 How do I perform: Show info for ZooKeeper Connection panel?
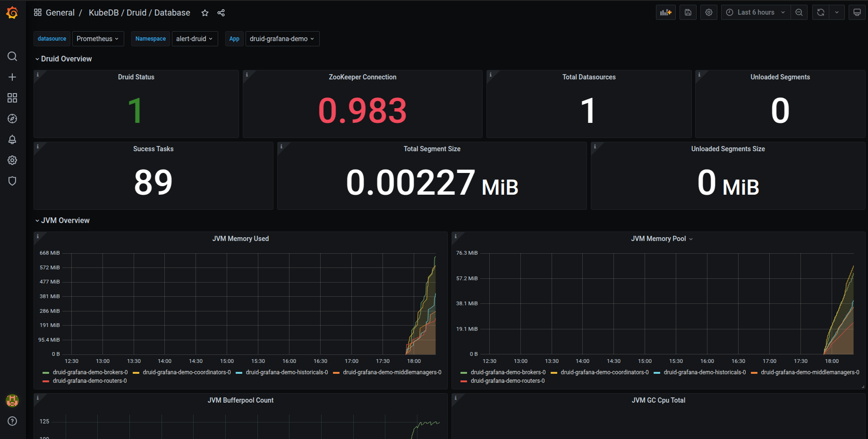click(x=247, y=75)
